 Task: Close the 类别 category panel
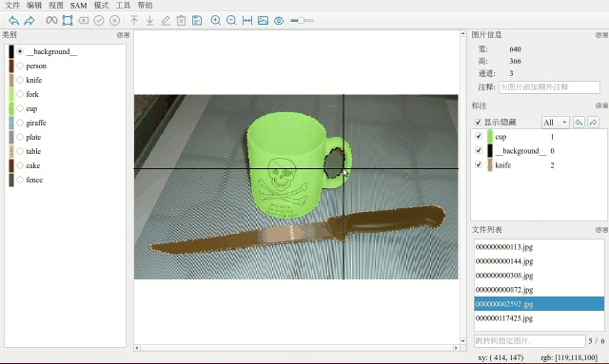coord(127,35)
